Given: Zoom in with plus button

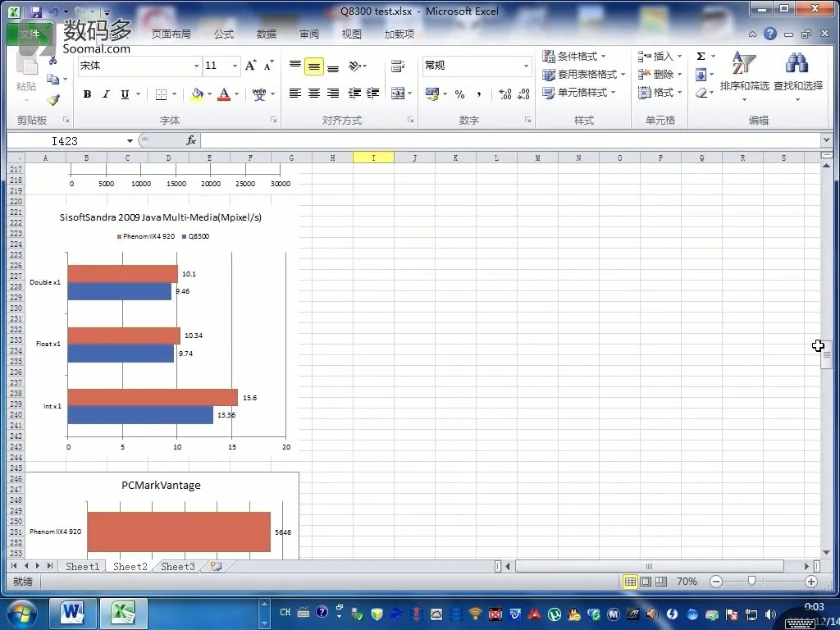Looking at the screenshot, I should coord(811,582).
